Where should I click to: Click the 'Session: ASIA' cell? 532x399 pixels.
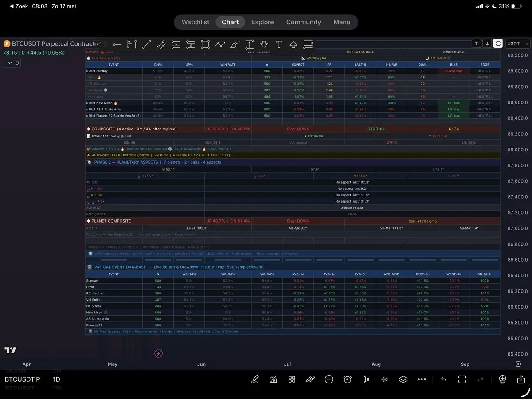454,52
